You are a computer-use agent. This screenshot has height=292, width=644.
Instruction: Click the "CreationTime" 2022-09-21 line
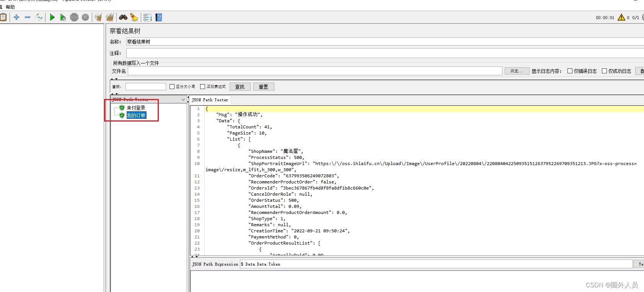point(299,231)
